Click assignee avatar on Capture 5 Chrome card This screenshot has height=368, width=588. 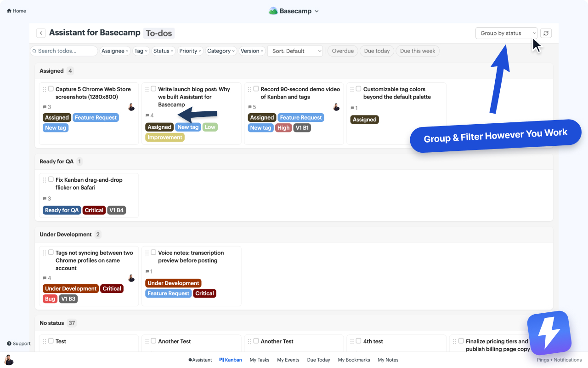pos(131,107)
